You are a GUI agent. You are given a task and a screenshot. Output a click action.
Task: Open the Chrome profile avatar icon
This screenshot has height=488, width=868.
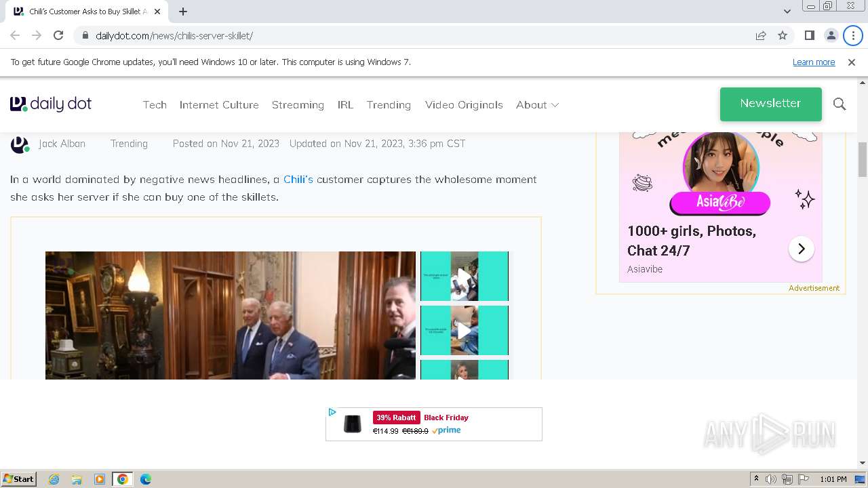(x=831, y=35)
